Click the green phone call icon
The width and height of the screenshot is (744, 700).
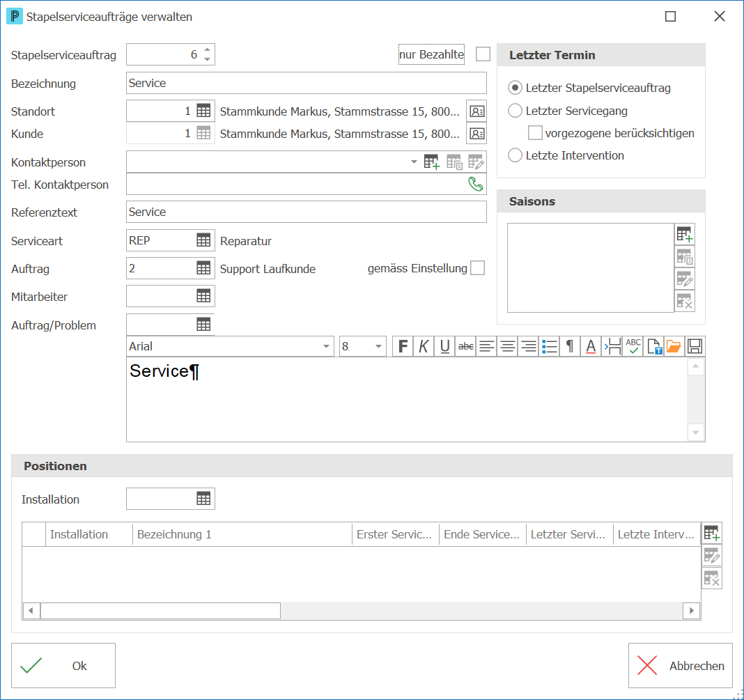(475, 184)
